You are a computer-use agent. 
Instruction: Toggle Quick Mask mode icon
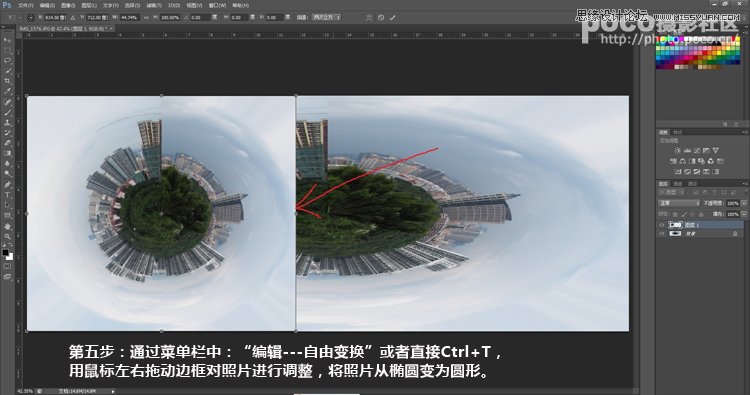[7, 266]
